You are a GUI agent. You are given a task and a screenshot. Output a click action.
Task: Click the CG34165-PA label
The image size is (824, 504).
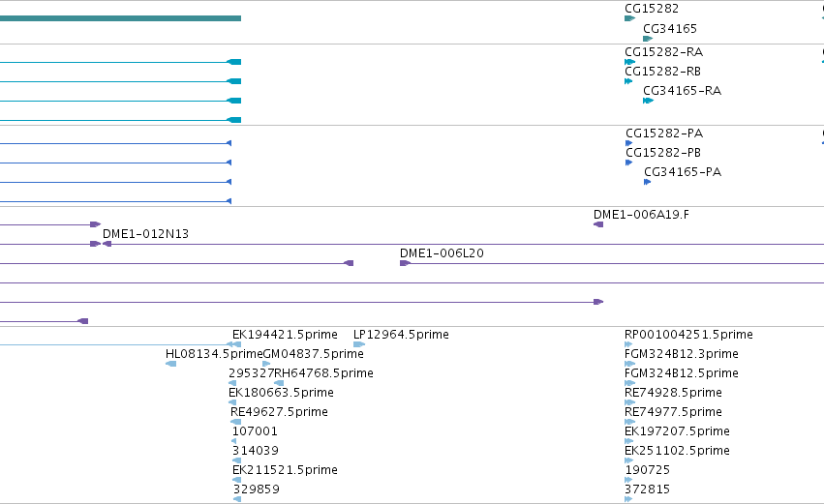click(x=683, y=172)
